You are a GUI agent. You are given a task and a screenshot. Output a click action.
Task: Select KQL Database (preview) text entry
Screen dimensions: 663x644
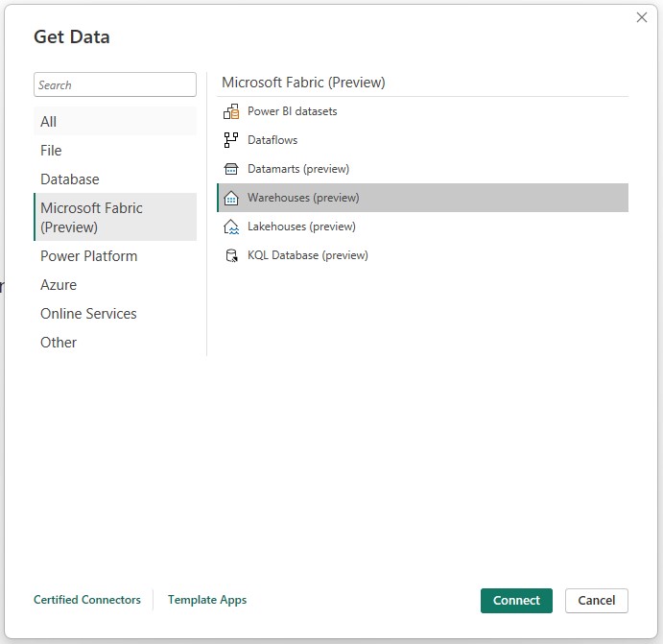click(x=307, y=255)
